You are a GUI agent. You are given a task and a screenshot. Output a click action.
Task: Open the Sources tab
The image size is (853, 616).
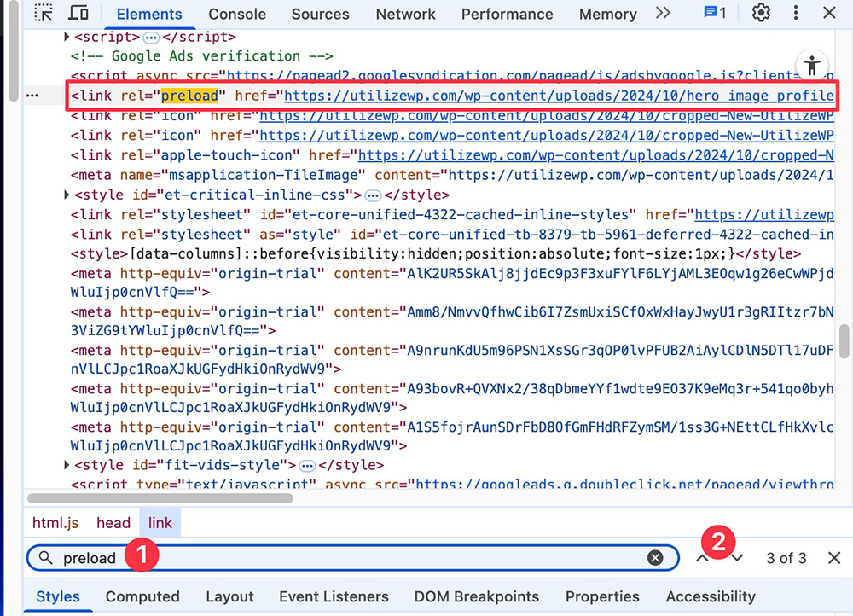pyautogui.click(x=321, y=15)
